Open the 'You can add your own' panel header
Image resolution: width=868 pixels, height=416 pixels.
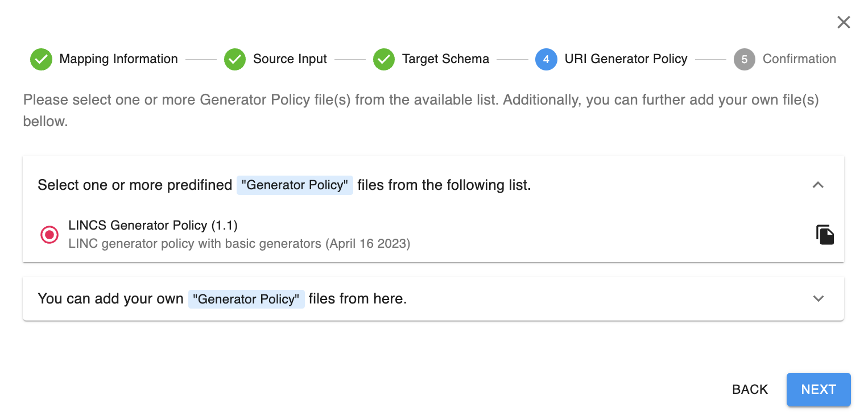coord(222,298)
